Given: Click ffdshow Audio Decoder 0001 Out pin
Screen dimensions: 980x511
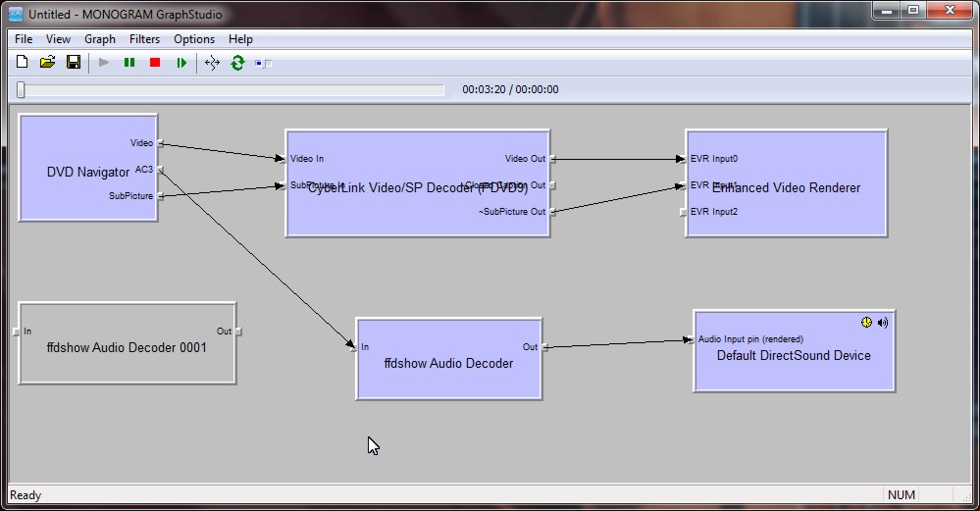Looking at the screenshot, I should pyautogui.click(x=238, y=332).
